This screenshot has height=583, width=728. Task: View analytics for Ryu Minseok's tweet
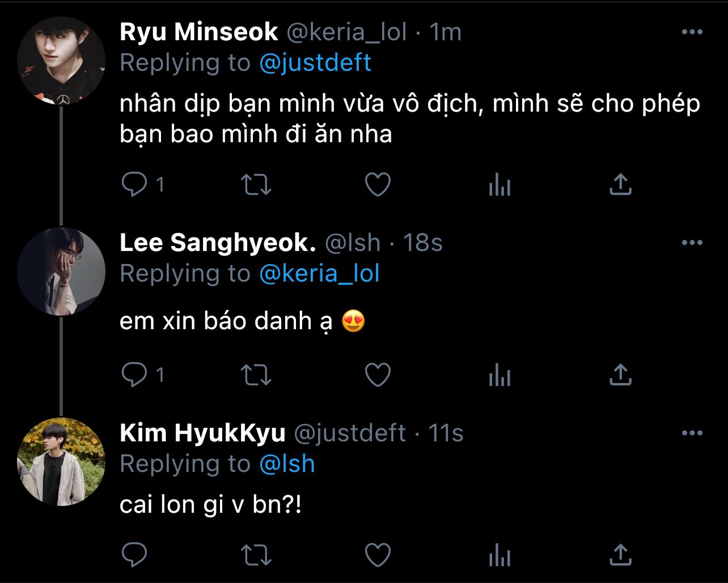tap(500, 185)
